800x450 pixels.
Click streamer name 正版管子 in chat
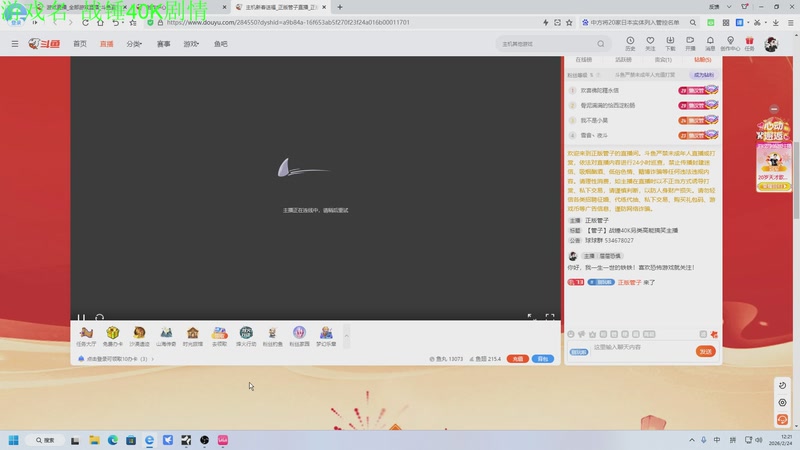(x=629, y=282)
